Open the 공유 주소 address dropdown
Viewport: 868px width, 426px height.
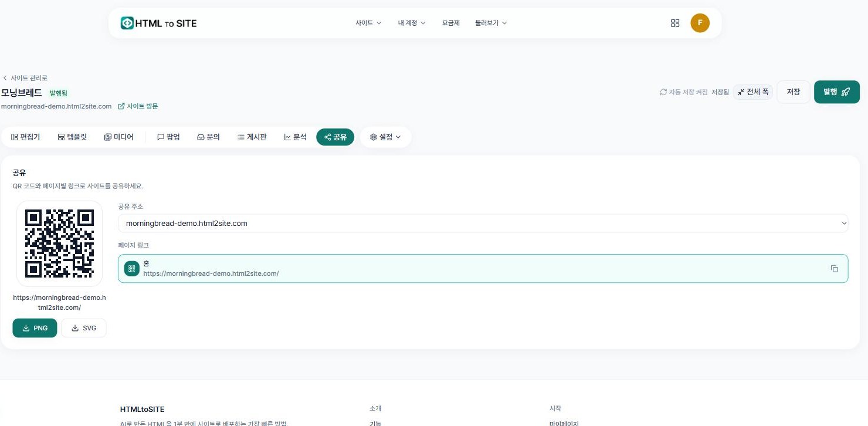click(483, 223)
